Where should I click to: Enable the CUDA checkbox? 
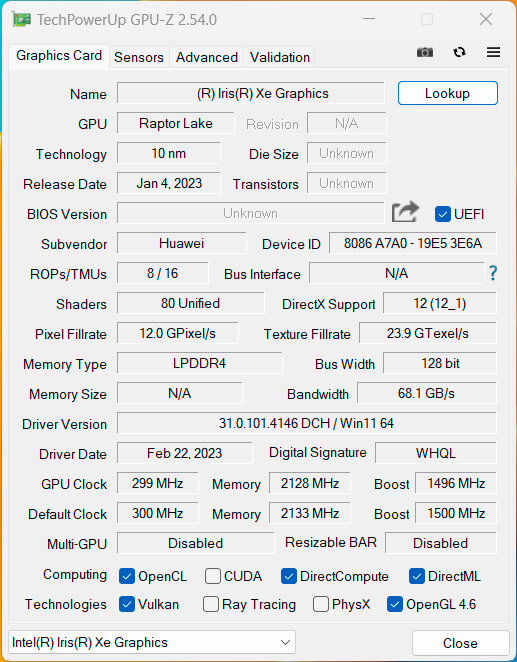tap(213, 576)
